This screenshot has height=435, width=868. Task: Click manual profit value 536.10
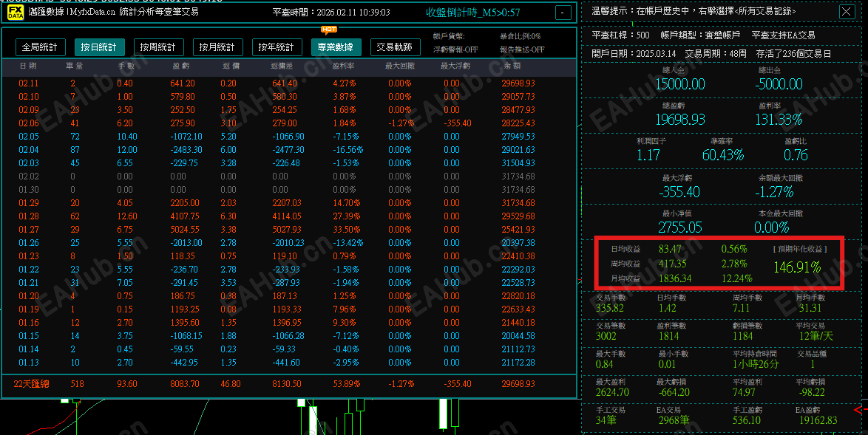click(746, 421)
